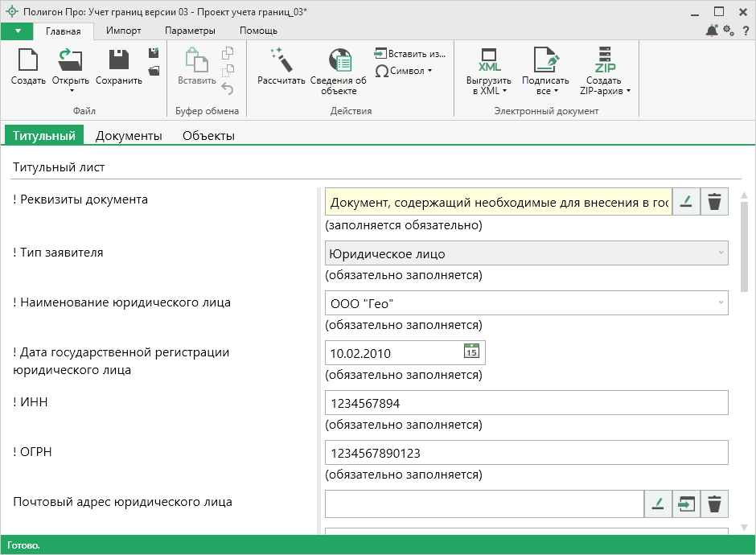
Task: Switch to the Импорт ribbon tab
Action: [x=123, y=31]
